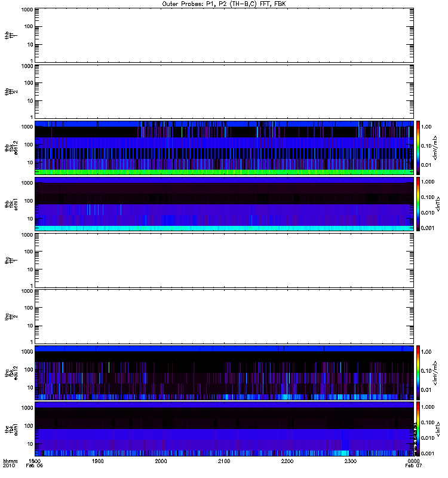The image size is (448, 478).
Task: Click the '2000' time axis label
Action: point(161,461)
